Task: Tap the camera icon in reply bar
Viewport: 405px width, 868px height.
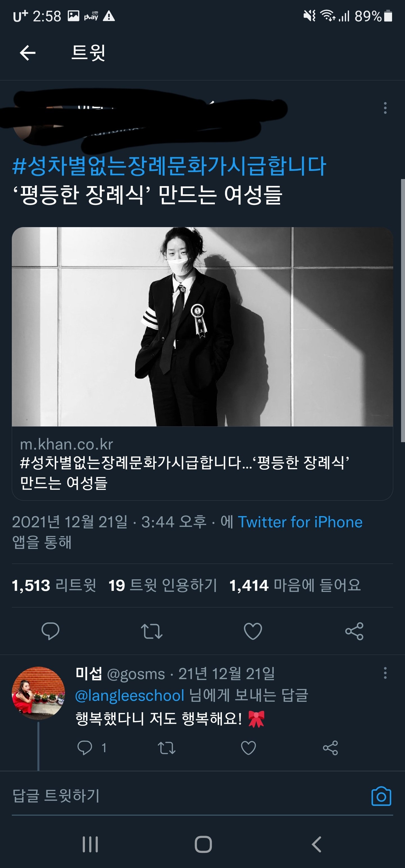Action: pyautogui.click(x=381, y=796)
